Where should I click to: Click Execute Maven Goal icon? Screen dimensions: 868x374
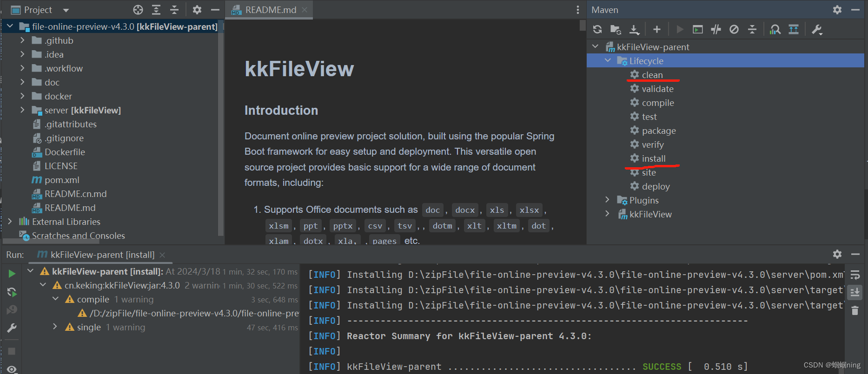click(x=697, y=30)
